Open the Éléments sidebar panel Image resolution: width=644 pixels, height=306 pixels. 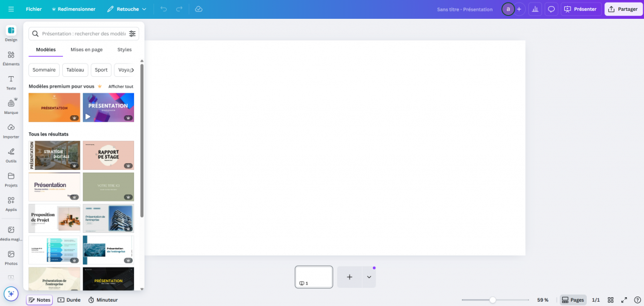pyautogui.click(x=11, y=58)
